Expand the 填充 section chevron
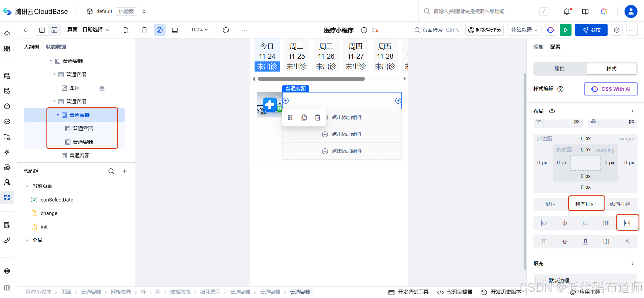This screenshot has height=298, width=644. point(633,264)
